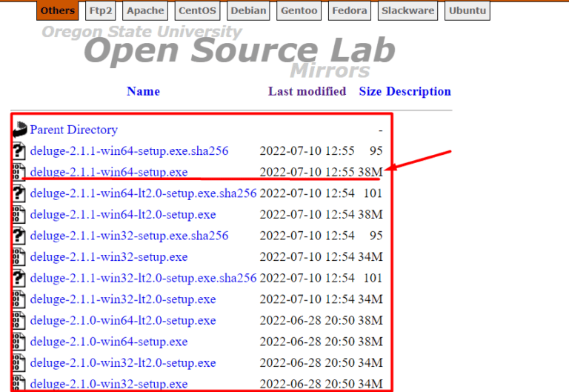Click the unknown-file icon beside deluge-2.1.1-win64-lt2.0-setup.exe.sha256

click(19, 193)
